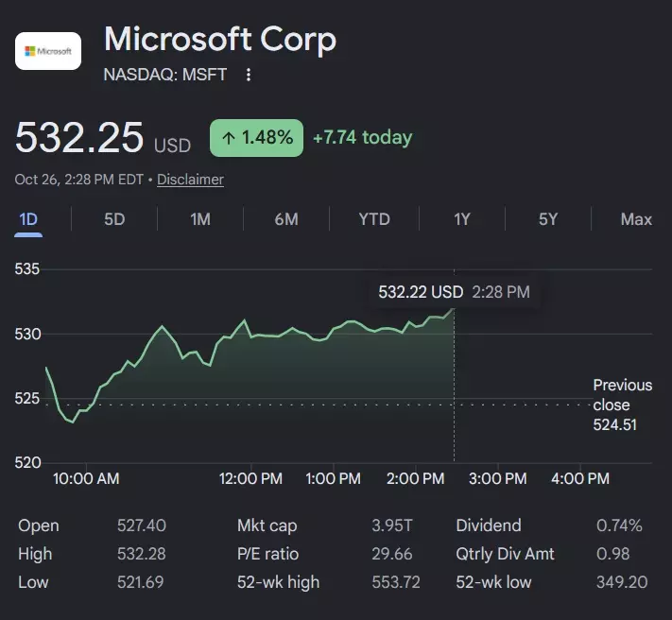Switch to the 5D time range
Viewport: 672px width, 620px height.
click(114, 219)
